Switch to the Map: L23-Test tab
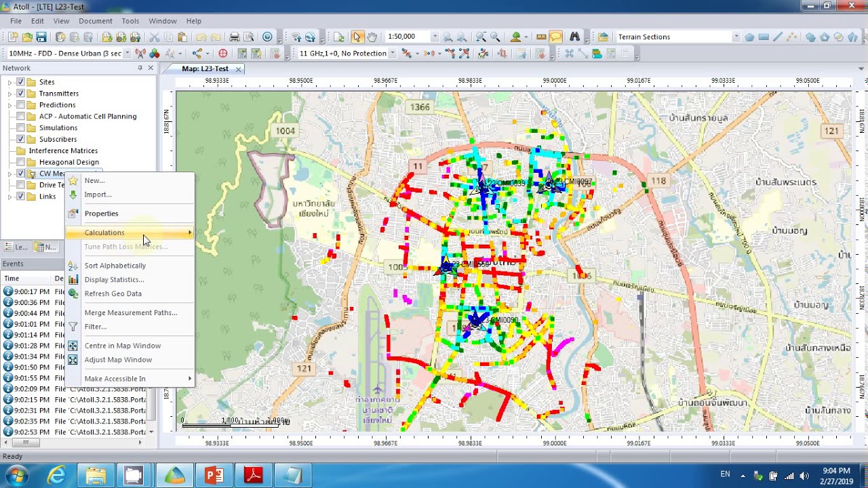This screenshot has height=488, width=868. [205, 68]
